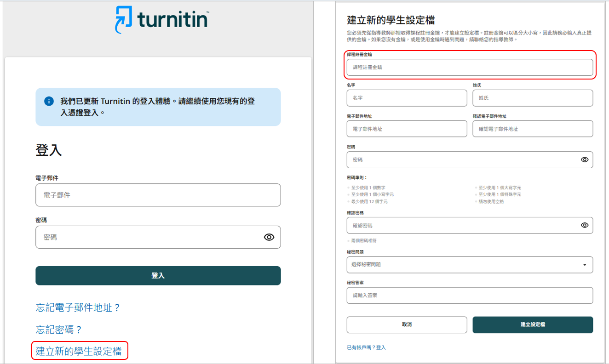Image resolution: width=609 pixels, height=364 pixels.
Task: Click the rule text 至少使用 1 個特殊字元
Action: click(500, 194)
